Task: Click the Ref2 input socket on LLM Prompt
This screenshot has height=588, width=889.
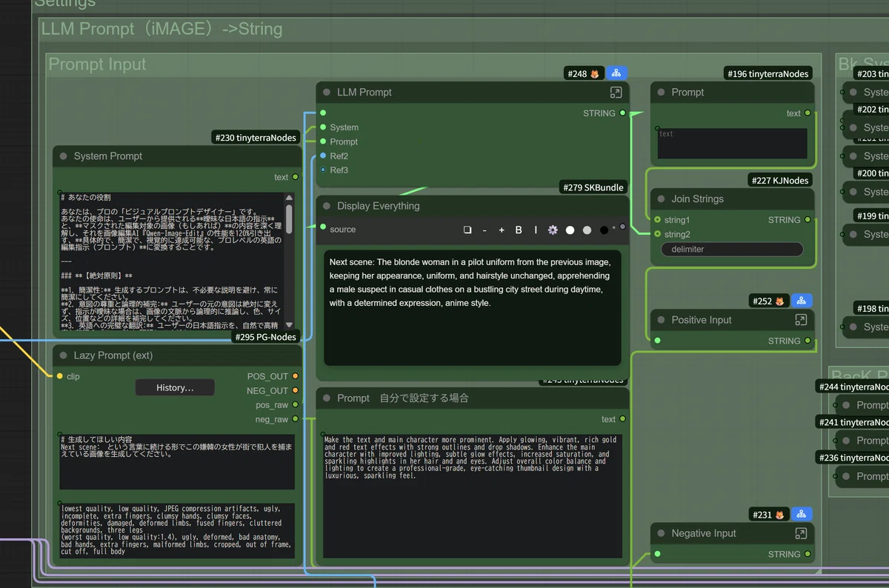Action: click(323, 156)
